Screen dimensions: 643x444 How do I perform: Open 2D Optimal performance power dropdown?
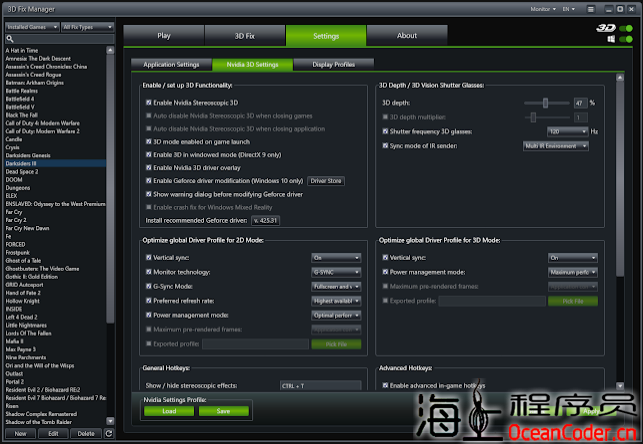[x=336, y=315]
